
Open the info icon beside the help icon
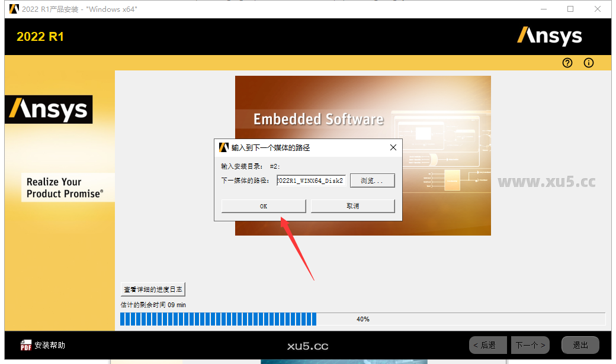(588, 63)
